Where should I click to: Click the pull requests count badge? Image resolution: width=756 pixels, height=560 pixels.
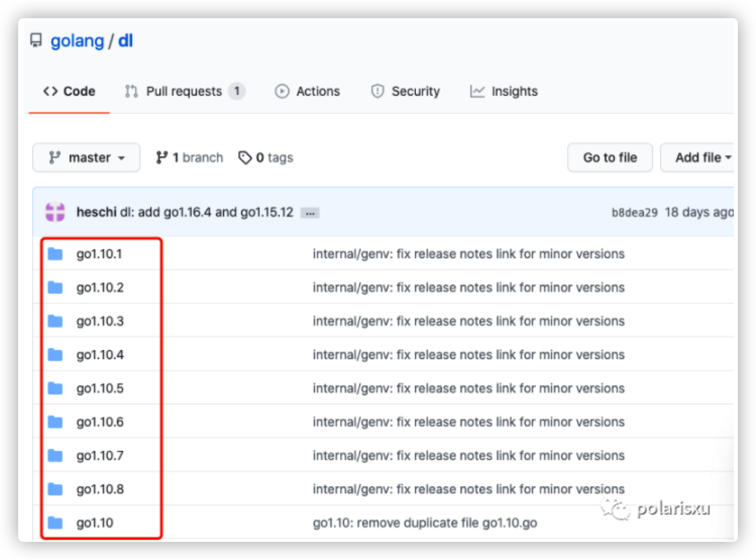(237, 91)
